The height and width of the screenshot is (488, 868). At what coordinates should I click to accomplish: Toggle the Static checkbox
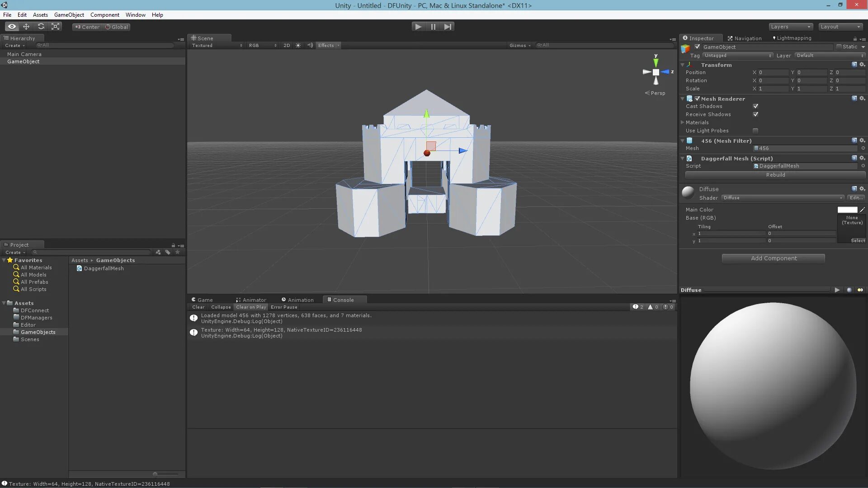[840, 47]
